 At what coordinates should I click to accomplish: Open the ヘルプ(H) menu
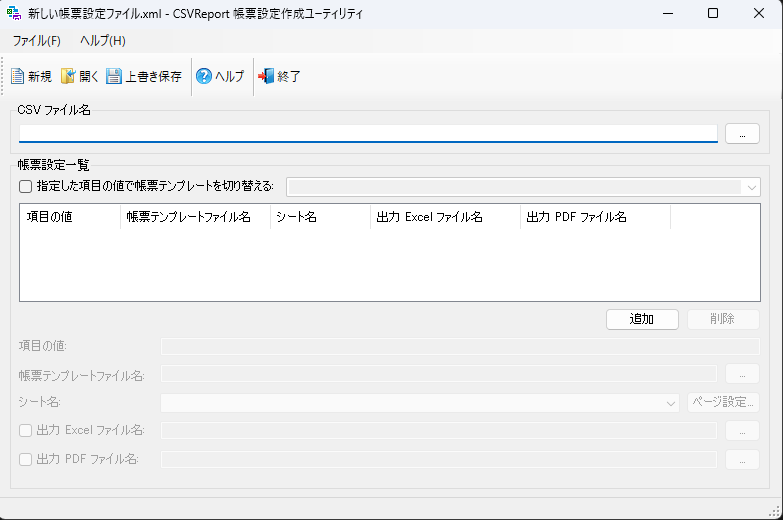tap(103, 40)
